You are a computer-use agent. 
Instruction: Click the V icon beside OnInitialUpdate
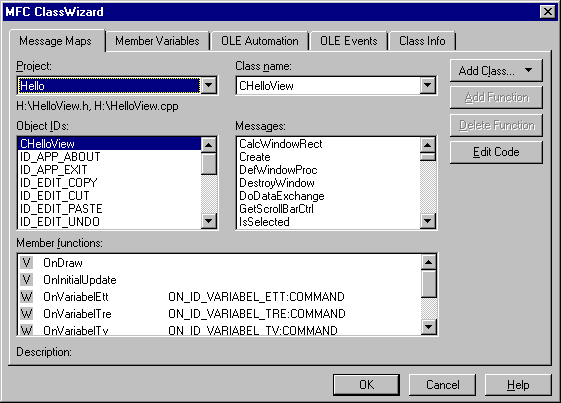pyautogui.click(x=26, y=280)
